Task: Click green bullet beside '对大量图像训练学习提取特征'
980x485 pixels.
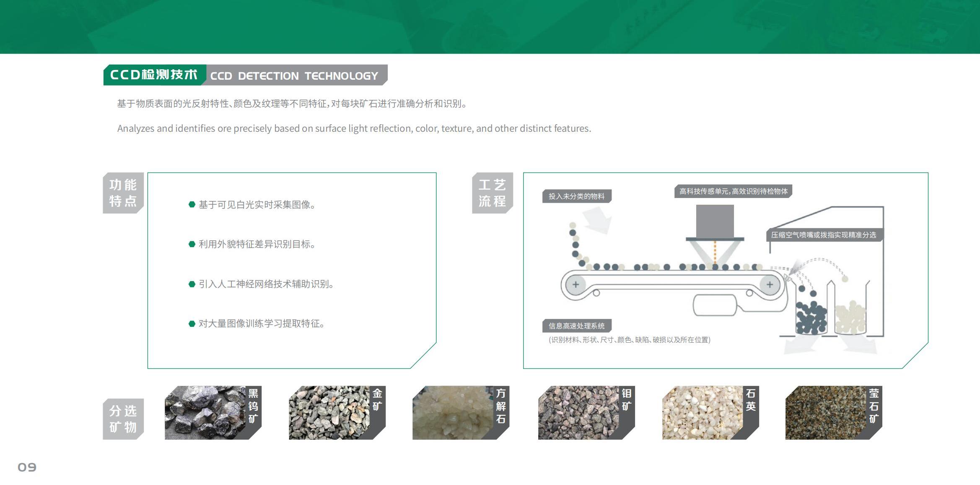Action: [192, 323]
